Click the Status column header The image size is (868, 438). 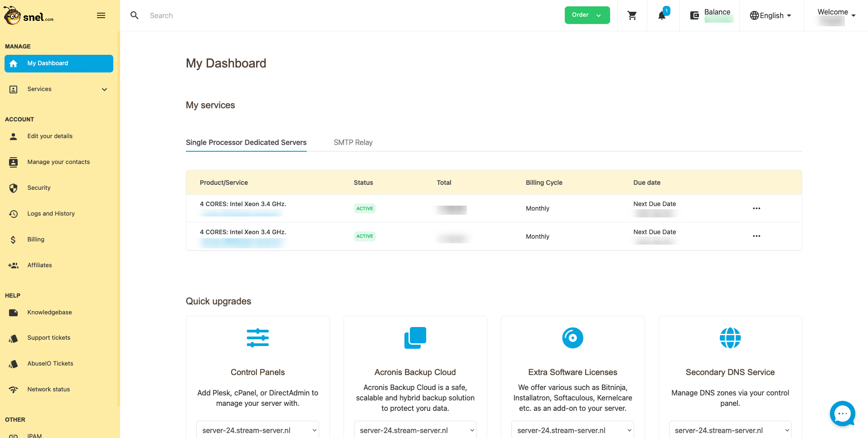(x=364, y=183)
